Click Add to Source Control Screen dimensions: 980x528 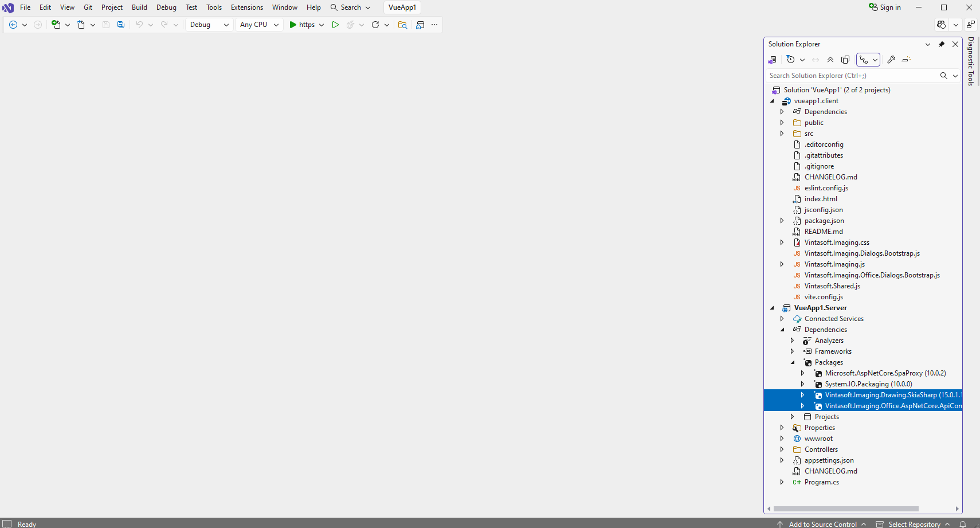coord(822,524)
